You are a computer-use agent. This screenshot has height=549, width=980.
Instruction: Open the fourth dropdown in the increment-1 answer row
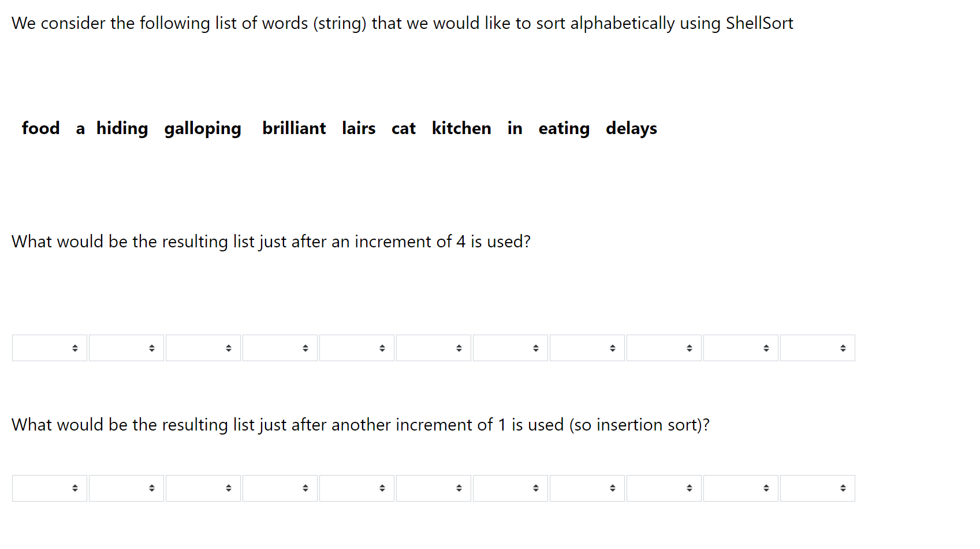pyautogui.click(x=280, y=488)
